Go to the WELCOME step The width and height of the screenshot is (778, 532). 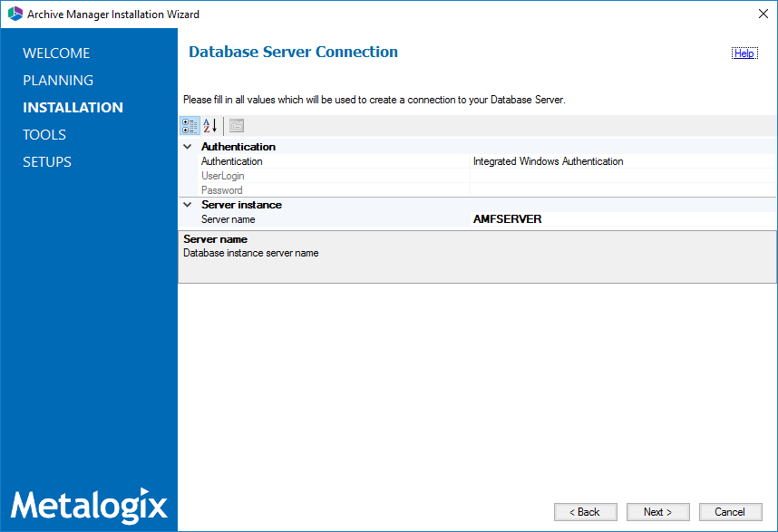[x=56, y=53]
